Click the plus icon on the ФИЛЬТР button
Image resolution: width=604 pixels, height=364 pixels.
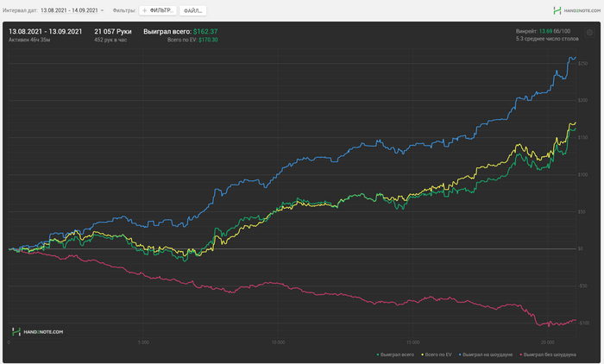145,10
